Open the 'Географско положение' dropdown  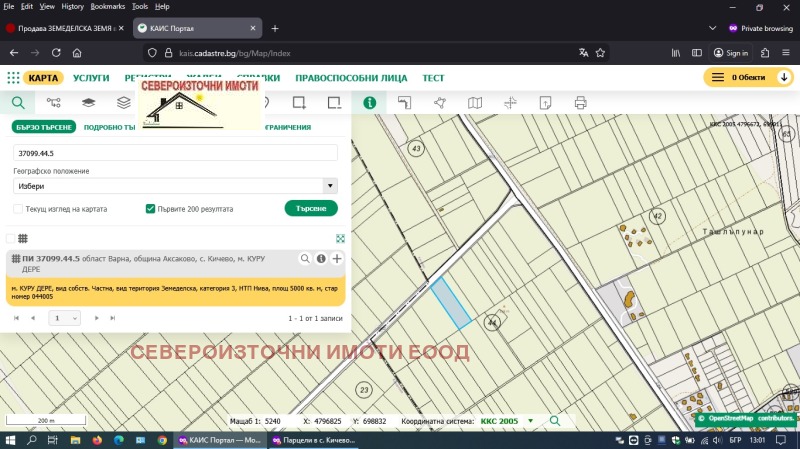pyautogui.click(x=175, y=186)
